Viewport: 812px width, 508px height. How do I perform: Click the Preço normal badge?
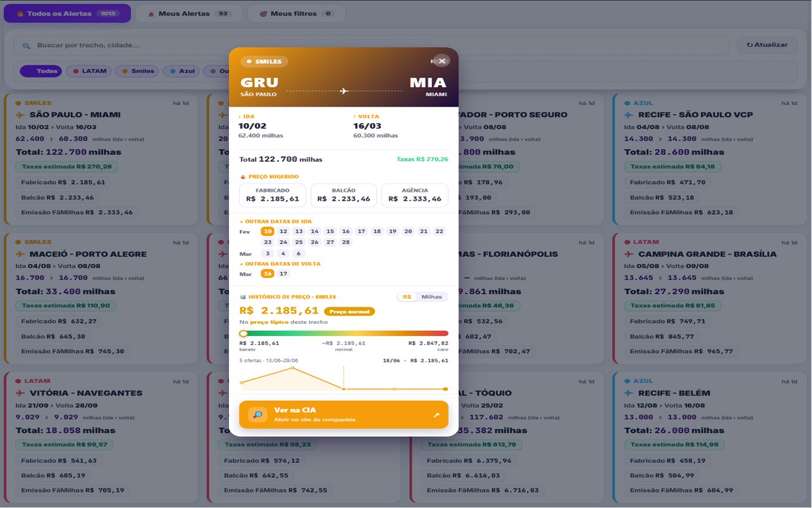click(350, 312)
